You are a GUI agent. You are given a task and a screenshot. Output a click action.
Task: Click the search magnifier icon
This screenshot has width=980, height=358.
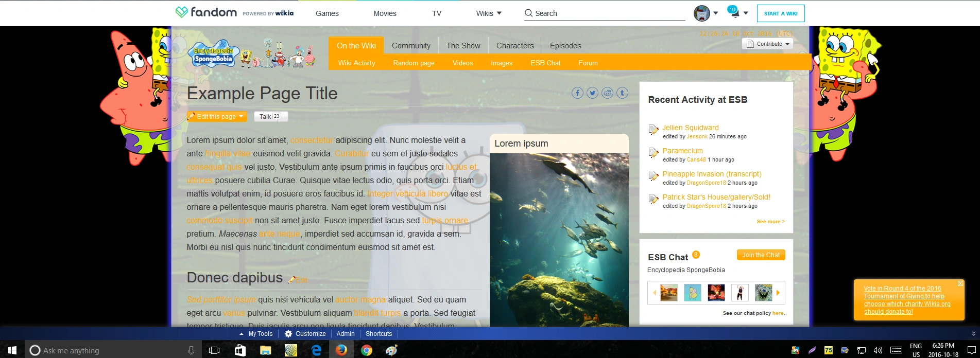click(528, 13)
